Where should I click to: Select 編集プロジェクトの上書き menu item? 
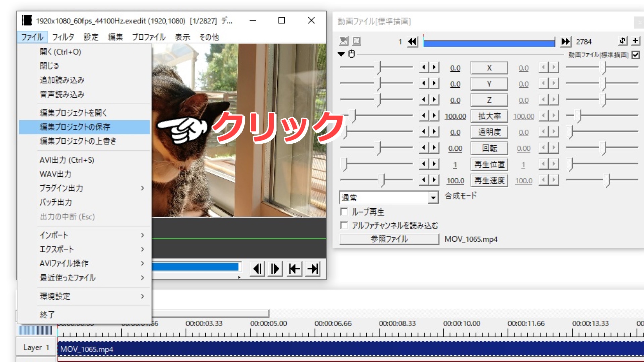tap(84, 141)
